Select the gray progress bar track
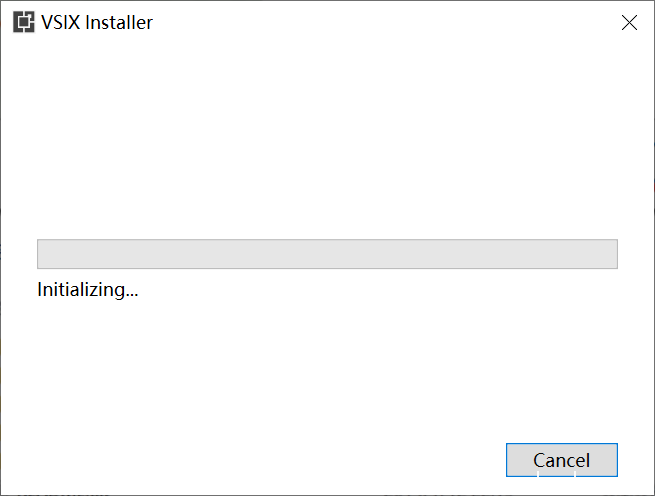 (327, 254)
